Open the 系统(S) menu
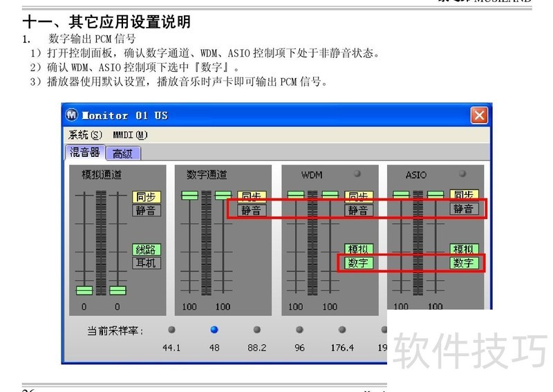 (x=85, y=135)
